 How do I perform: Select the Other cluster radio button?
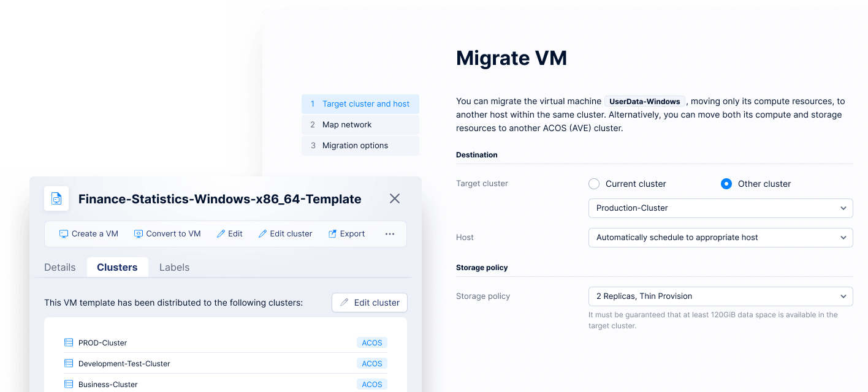(726, 184)
